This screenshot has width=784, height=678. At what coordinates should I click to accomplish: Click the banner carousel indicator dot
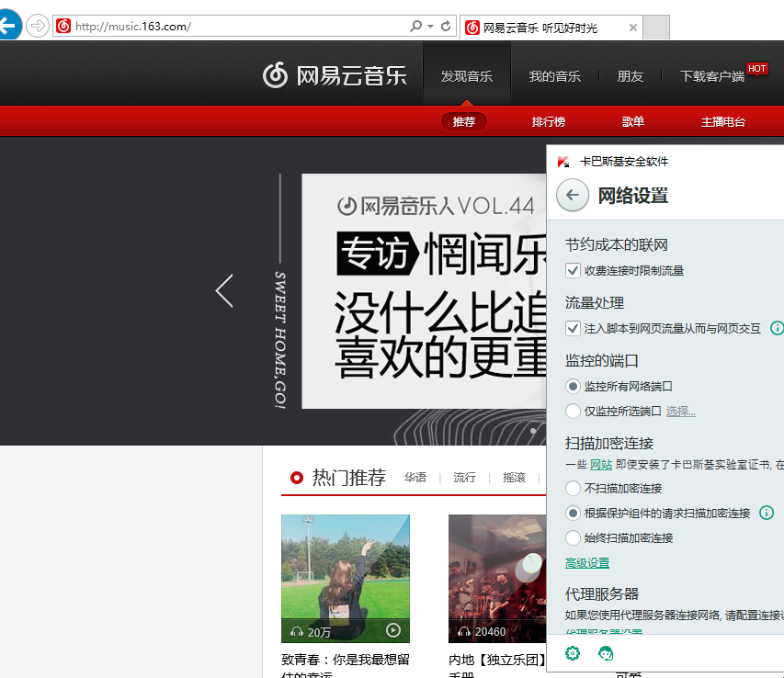[x=533, y=431]
